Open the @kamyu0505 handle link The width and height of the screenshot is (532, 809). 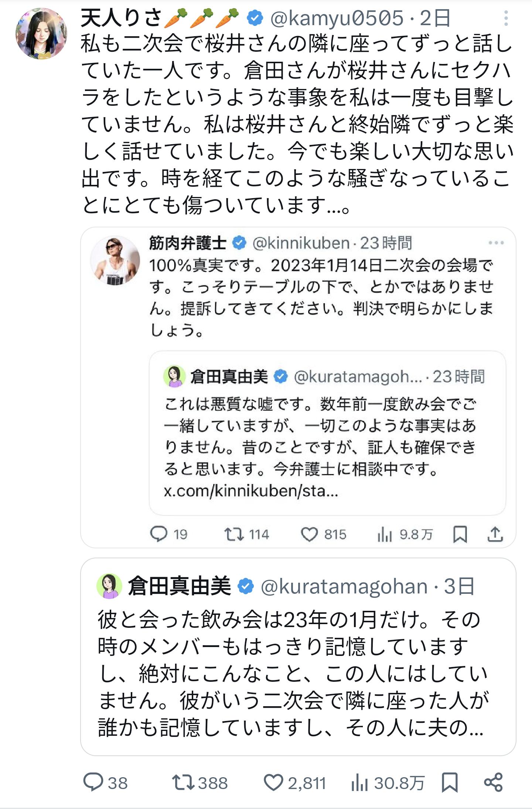click(337, 18)
